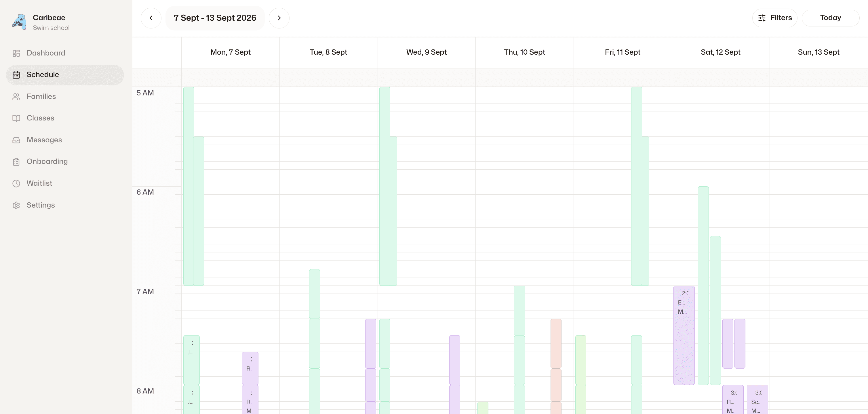Click the Mon, 7 Sept column header
Viewport: 868px width, 414px height.
(231, 52)
